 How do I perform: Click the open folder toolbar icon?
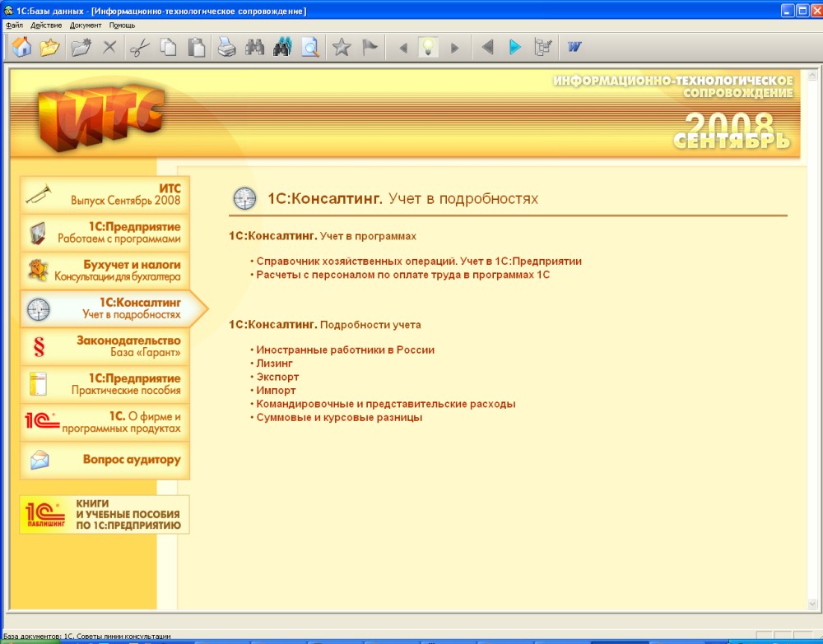pyautogui.click(x=50, y=48)
